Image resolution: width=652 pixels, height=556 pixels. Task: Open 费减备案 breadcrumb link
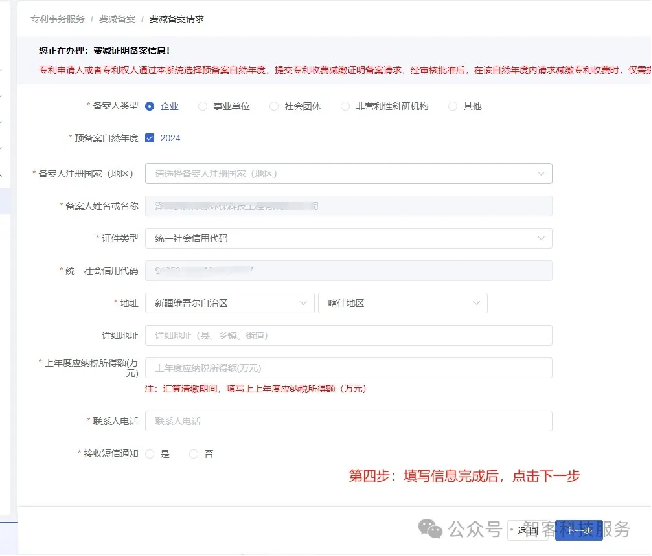coord(117,19)
